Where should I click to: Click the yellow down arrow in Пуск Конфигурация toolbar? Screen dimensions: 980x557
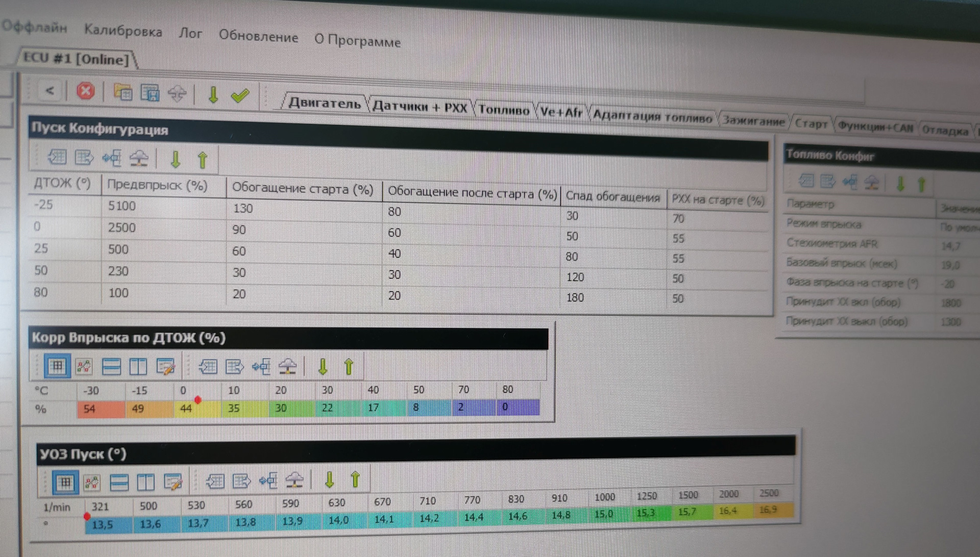pos(175,159)
